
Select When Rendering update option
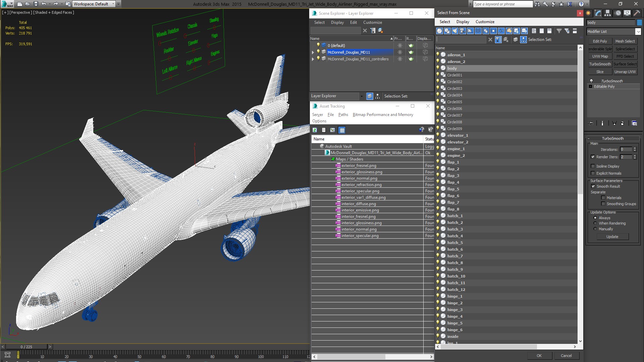[x=595, y=223]
